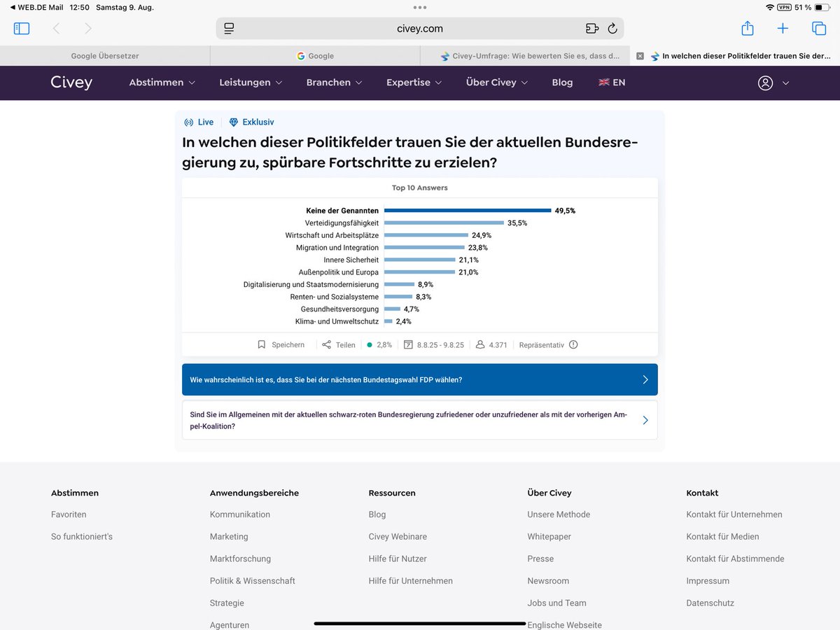This screenshot has height=630, width=840.
Task: Open footer link Presse
Action: coord(540,559)
